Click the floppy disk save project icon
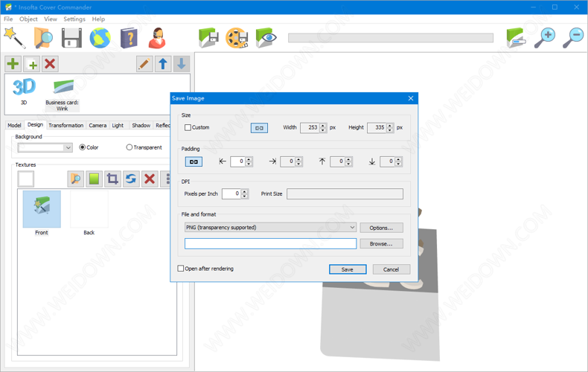Viewport: 588px width, 372px height. 71,37
